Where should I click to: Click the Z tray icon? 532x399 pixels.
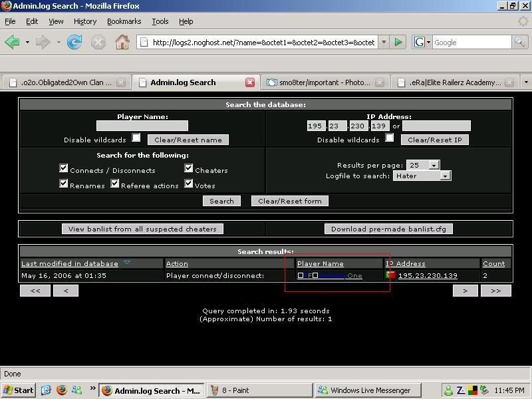tap(460, 390)
